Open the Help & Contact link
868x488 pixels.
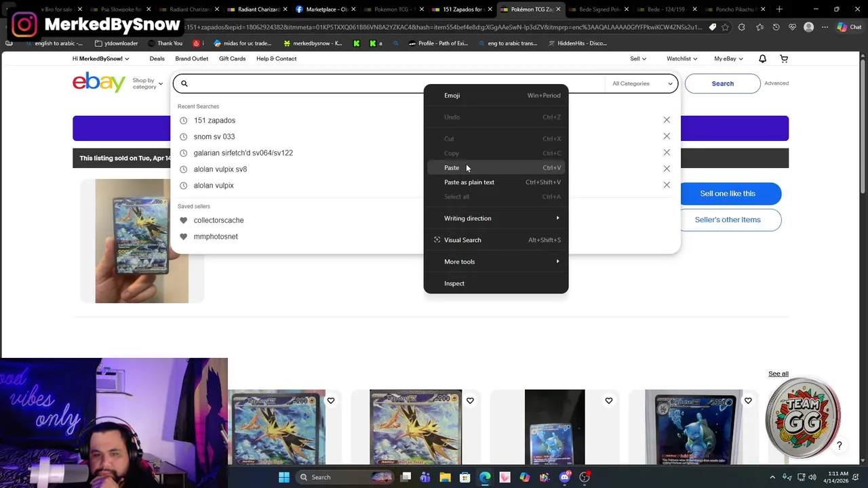[277, 59]
